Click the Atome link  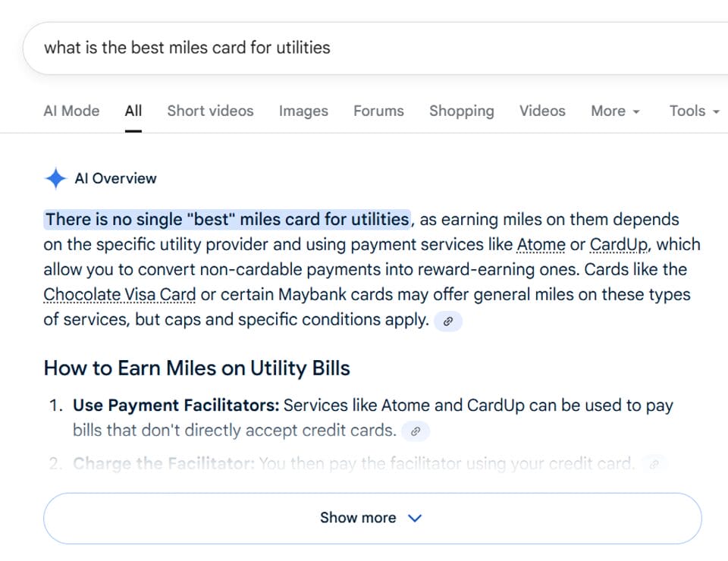[541, 245]
